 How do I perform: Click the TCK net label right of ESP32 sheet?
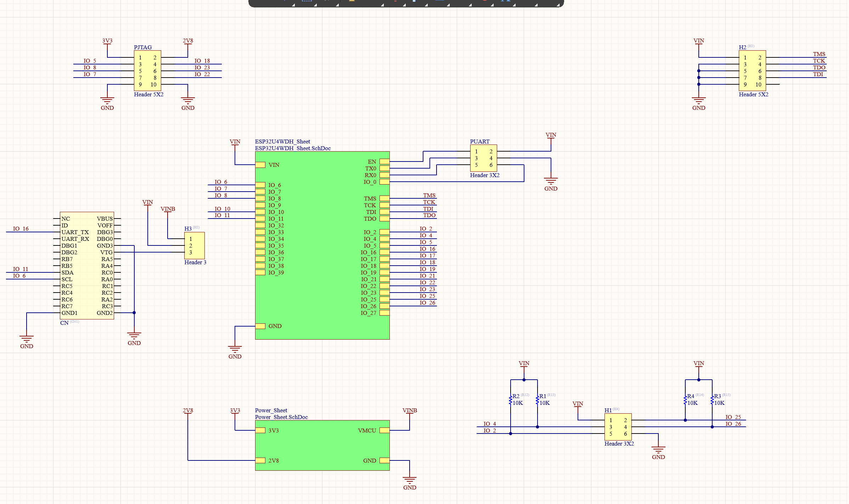(x=429, y=202)
